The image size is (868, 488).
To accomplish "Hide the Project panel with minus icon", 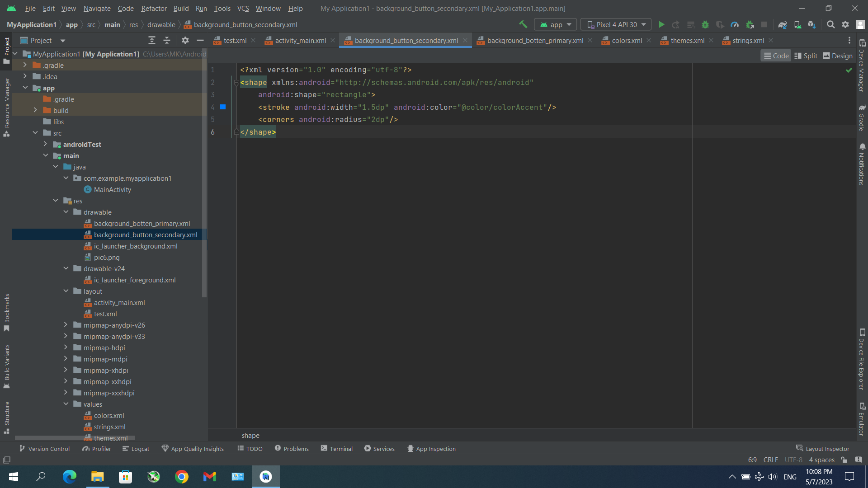I will (x=200, y=41).
